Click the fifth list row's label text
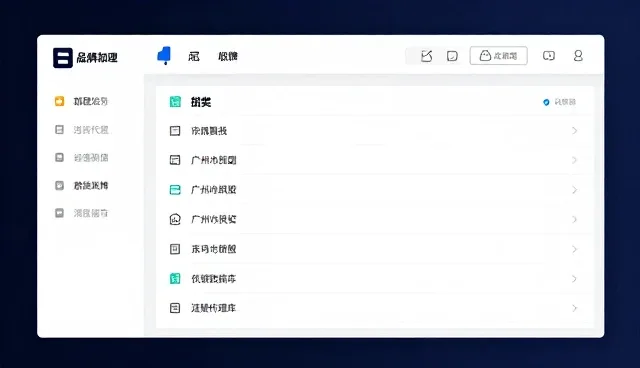The width and height of the screenshot is (640, 368). [214, 249]
